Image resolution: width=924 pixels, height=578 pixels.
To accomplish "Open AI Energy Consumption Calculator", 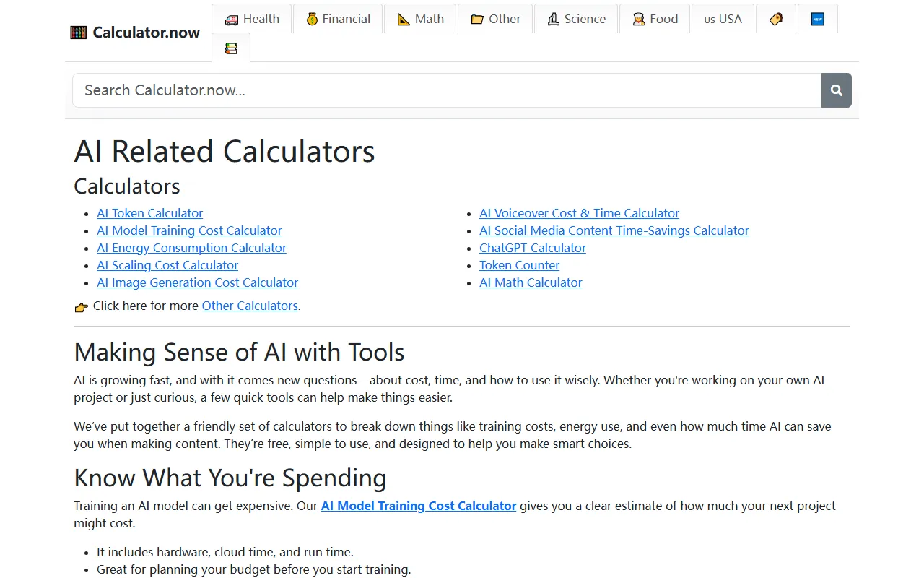I will pos(191,248).
